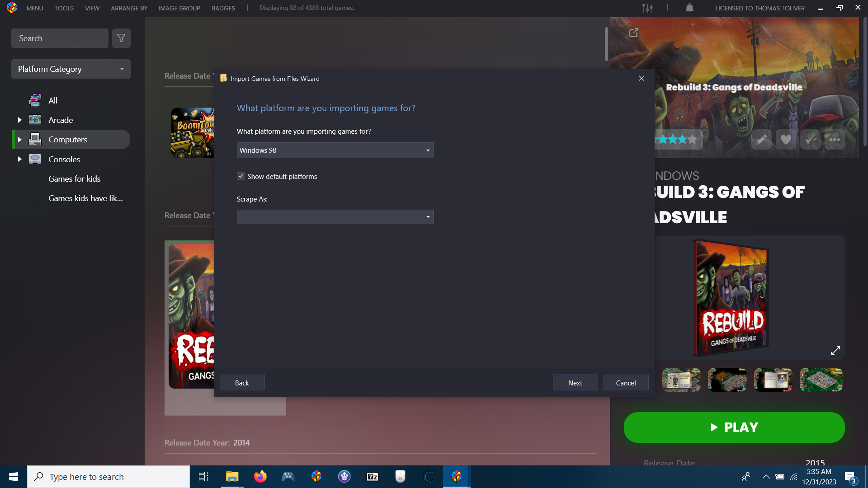Toggle Show default platforms checkbox
This screenshot has height=488, width=868.
coord(241,176)
